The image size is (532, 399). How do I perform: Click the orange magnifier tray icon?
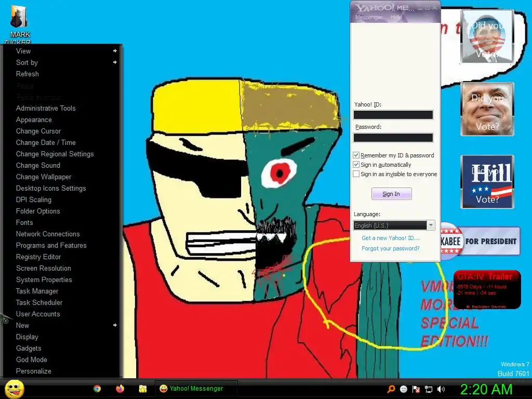point(391,389)
